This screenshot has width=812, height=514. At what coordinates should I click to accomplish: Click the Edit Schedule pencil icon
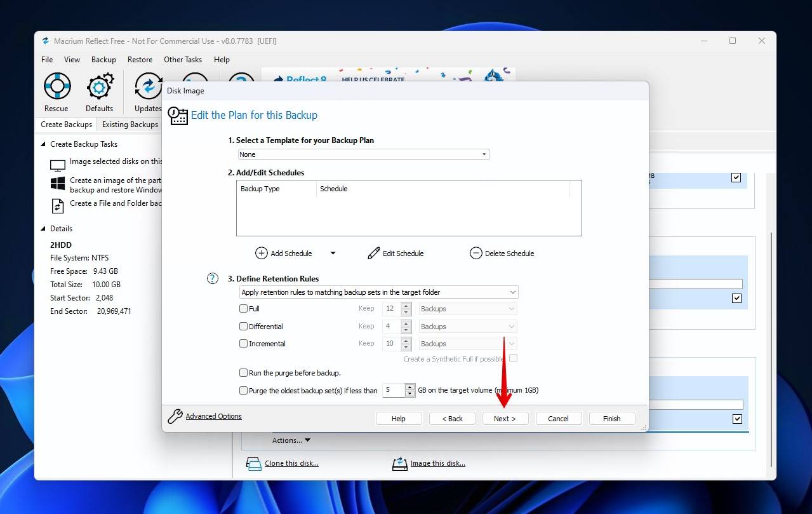tap(374, 253)
